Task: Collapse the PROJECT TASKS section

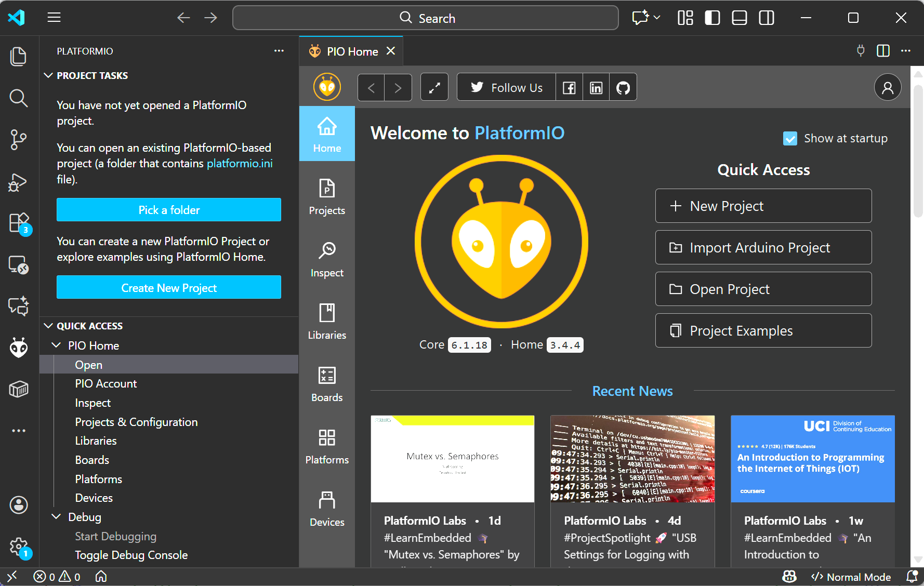Action: click(48, 75)
